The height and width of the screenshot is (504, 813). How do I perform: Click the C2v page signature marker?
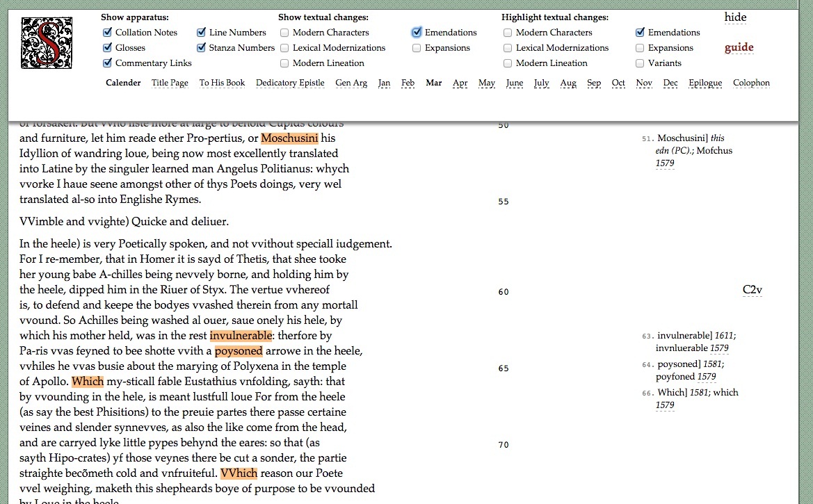(752, 290)
